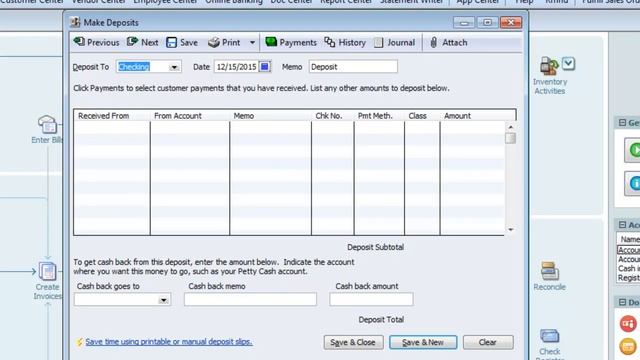Screen dimensions: 640x360
Task: Open Payments to deposit
Action: point(291,42)
